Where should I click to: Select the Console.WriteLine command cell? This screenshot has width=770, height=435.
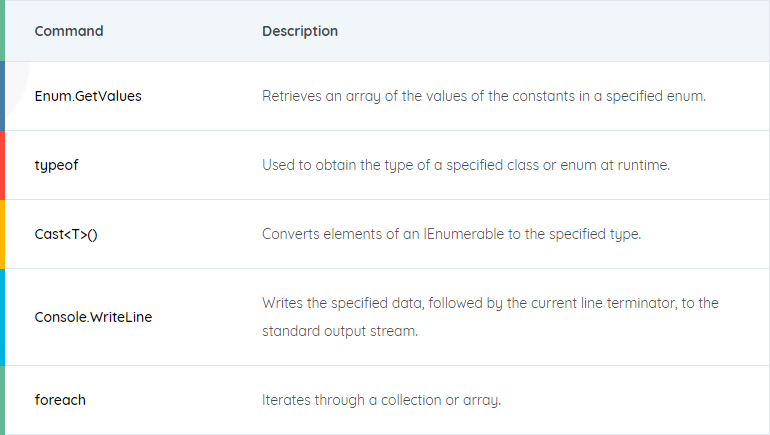[x=93, y=317]
